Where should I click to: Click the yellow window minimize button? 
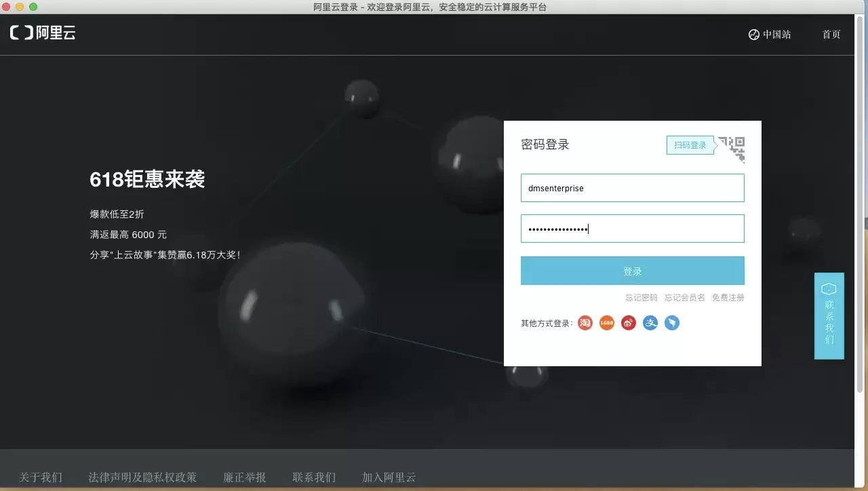pos(20,7)
